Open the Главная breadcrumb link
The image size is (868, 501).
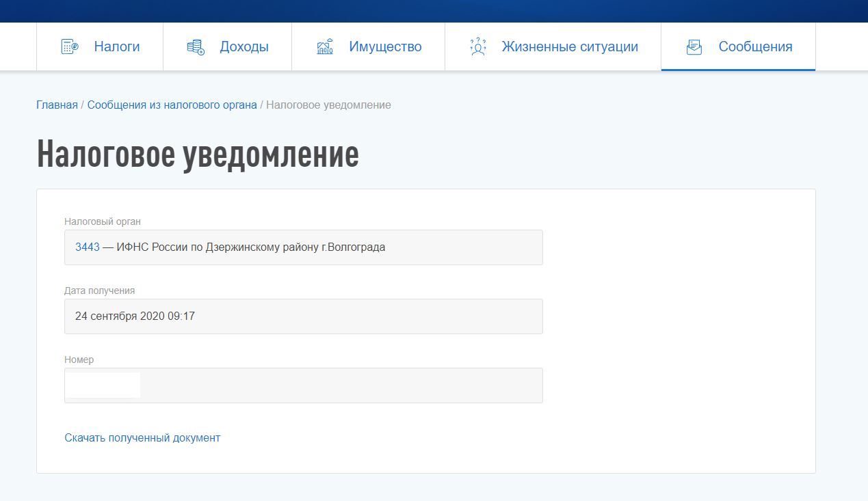point(56,105)
